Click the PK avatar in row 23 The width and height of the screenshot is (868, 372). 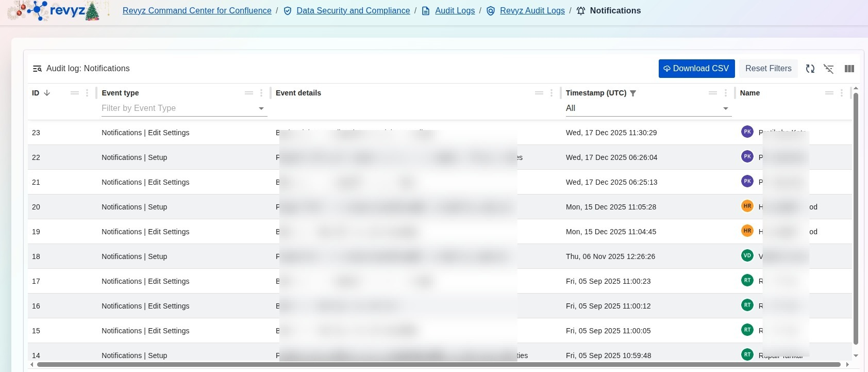[747, 132]
